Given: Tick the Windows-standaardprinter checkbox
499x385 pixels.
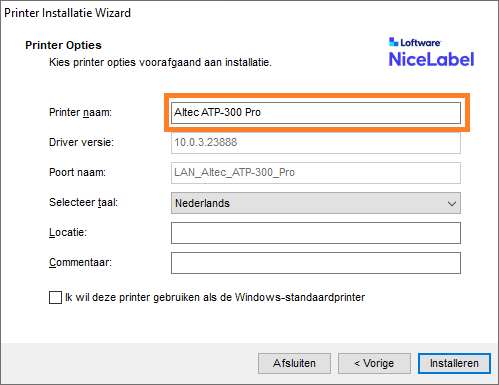Looking at the screenshot, I should point(55,297).
